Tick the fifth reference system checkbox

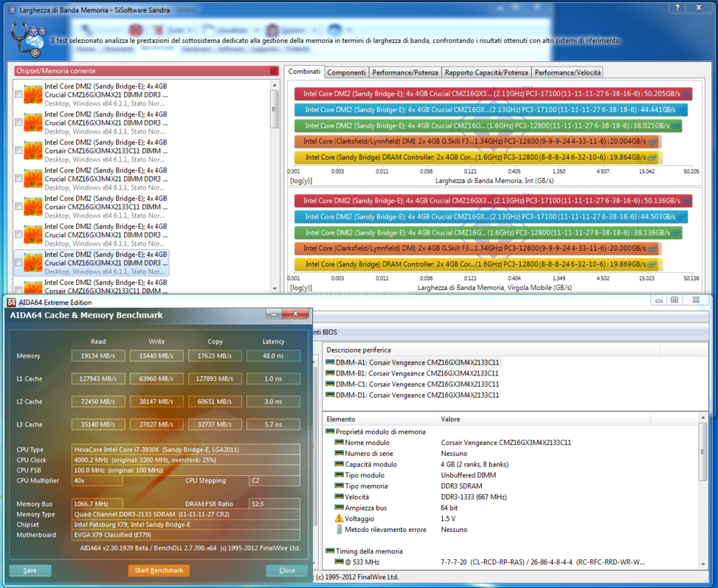pos(19,207)
